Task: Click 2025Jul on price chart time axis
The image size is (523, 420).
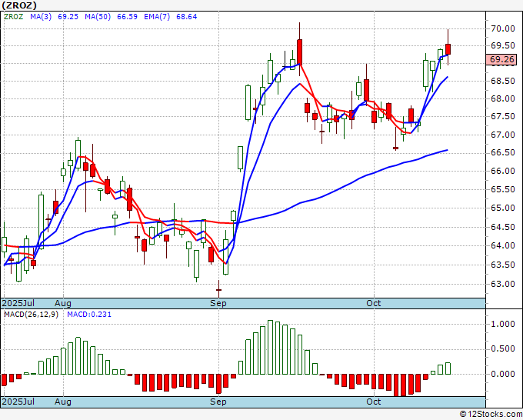Action: (x=18, y=303)
